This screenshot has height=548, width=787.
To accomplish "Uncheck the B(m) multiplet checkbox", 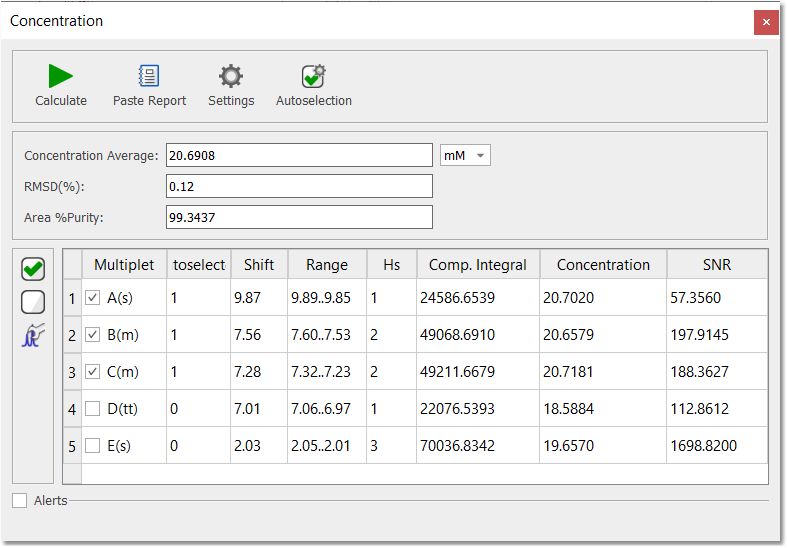I will (92, 335).
